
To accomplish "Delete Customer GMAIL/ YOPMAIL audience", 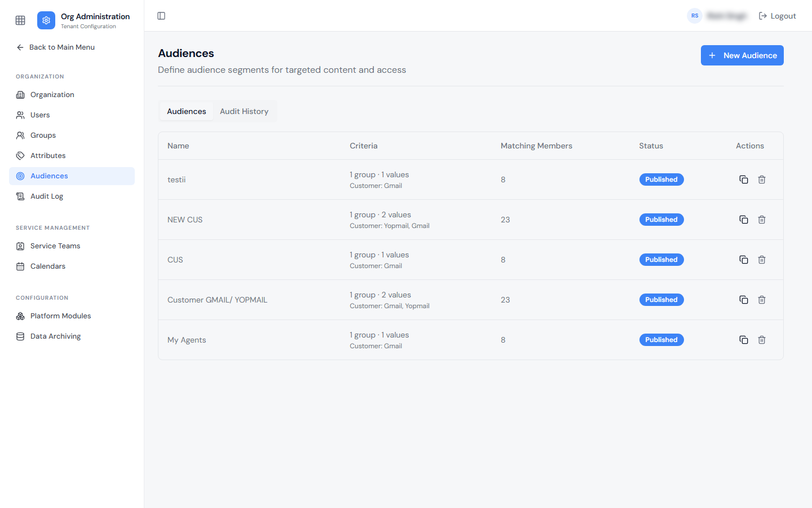I will 762,300.
